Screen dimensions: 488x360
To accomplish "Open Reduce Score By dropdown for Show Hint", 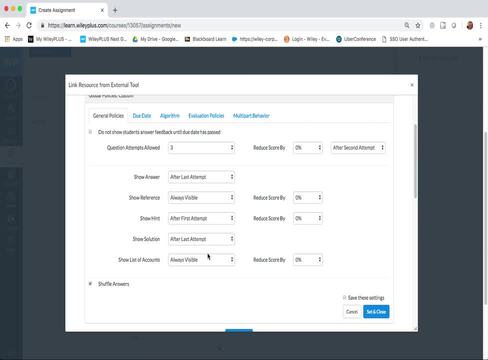I will pyautogui.click(x=308, y=218).
